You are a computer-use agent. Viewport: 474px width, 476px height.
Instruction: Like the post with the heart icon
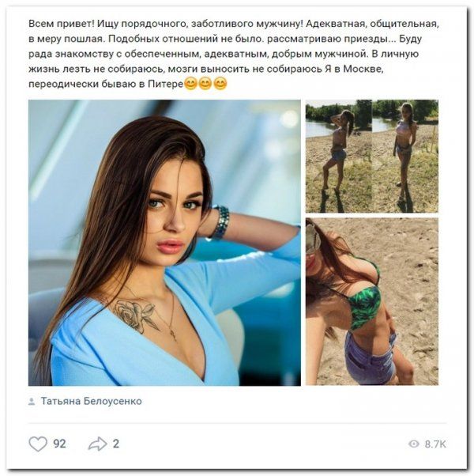38,444
